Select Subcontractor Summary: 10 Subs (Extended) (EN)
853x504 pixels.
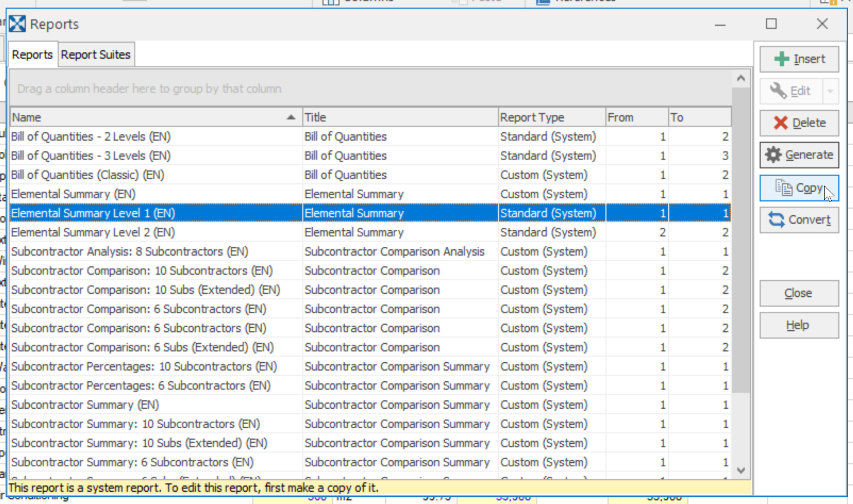370,443
